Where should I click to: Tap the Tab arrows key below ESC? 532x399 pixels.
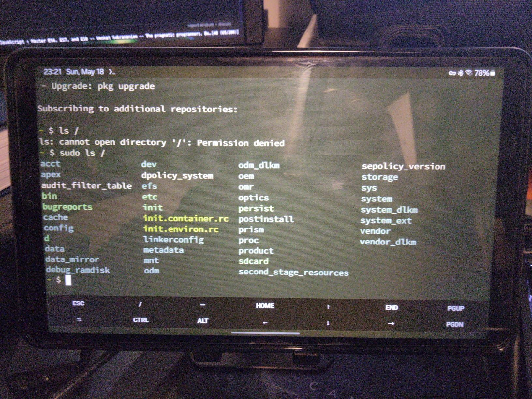pyautogui.click(x=79, y=319)
